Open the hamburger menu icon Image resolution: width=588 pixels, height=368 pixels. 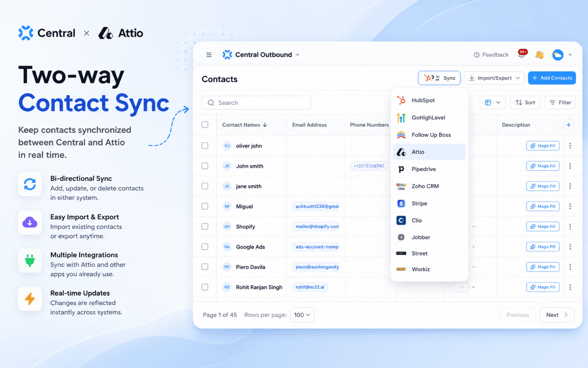pos(209,55)
